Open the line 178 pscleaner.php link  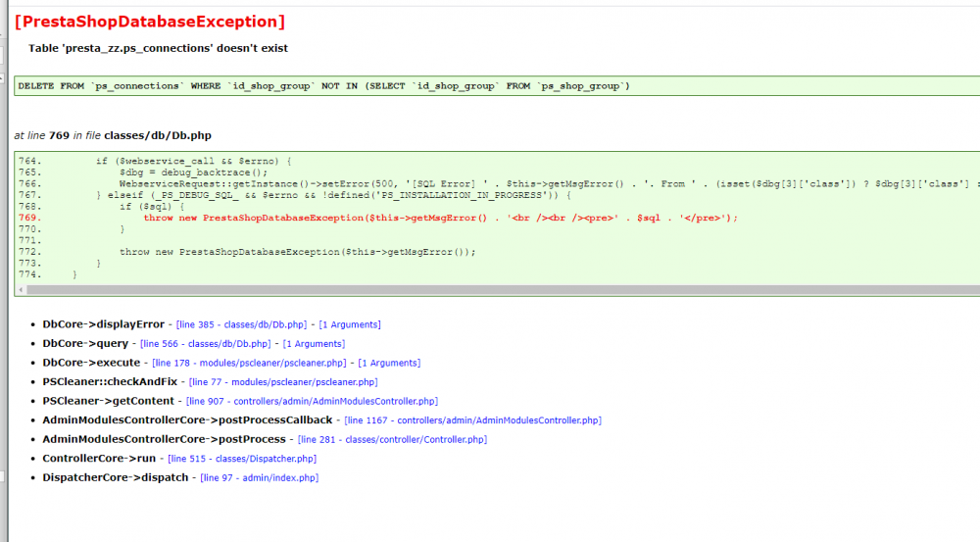tap(249, 363)
